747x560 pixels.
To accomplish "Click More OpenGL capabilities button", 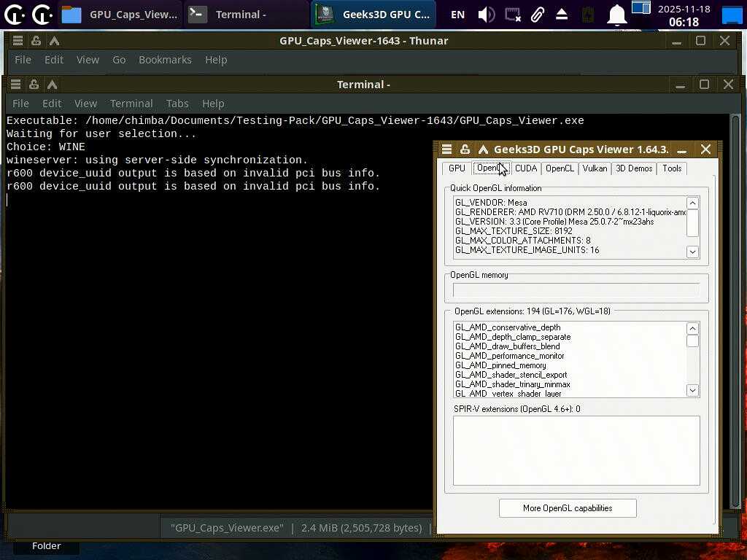I will click(568, 508).
